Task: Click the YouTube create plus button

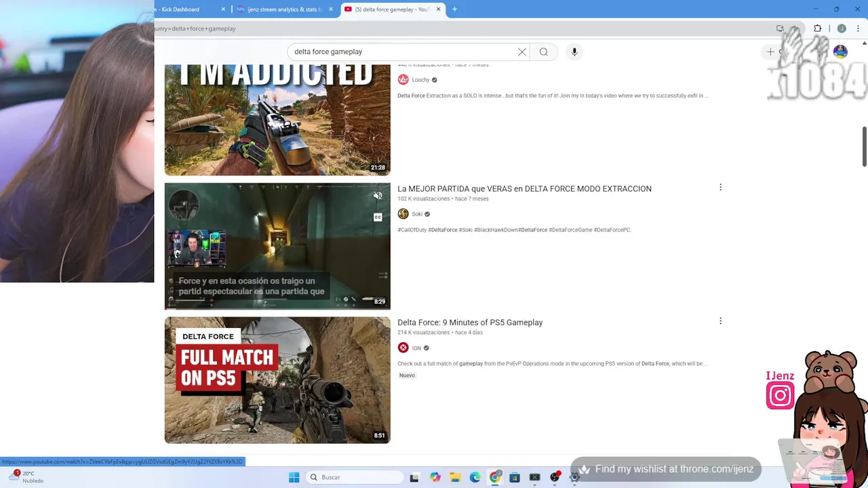Action: coord(771,52)
